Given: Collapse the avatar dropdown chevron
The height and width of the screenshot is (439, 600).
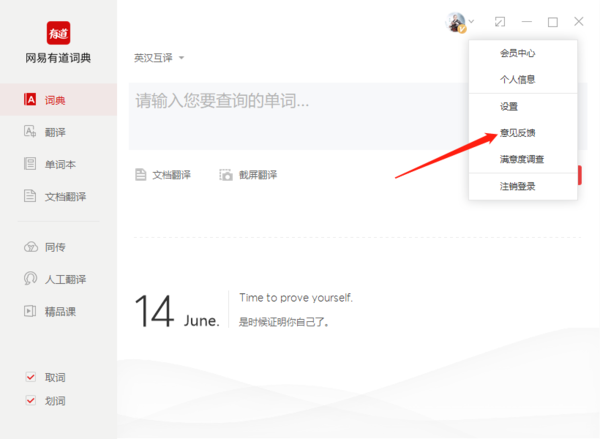Looking at the screenshot, I should coord(472,21).
